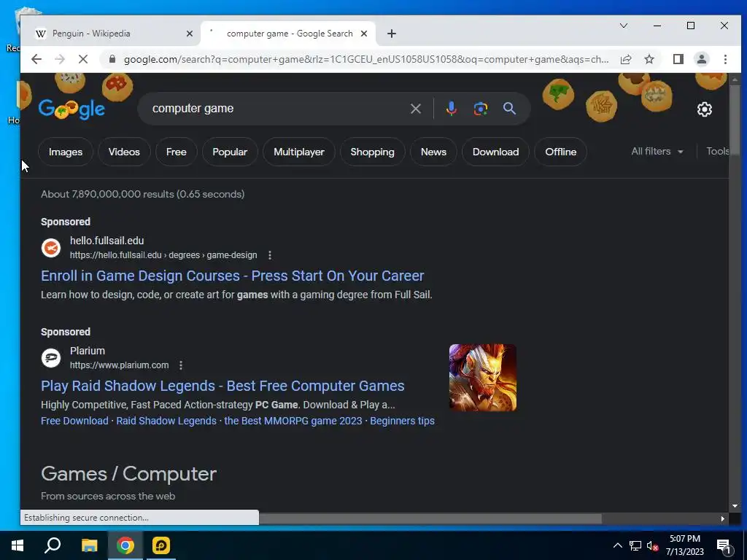Image resolution: width=747 pixels, height=560 pixels.
Task: Follow the Best MMORPG game 2023 sitelink
Action: coord(293,421)
